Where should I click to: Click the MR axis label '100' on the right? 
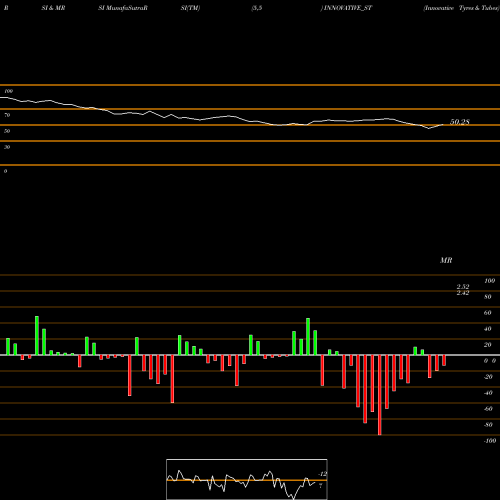pos(489,281)
